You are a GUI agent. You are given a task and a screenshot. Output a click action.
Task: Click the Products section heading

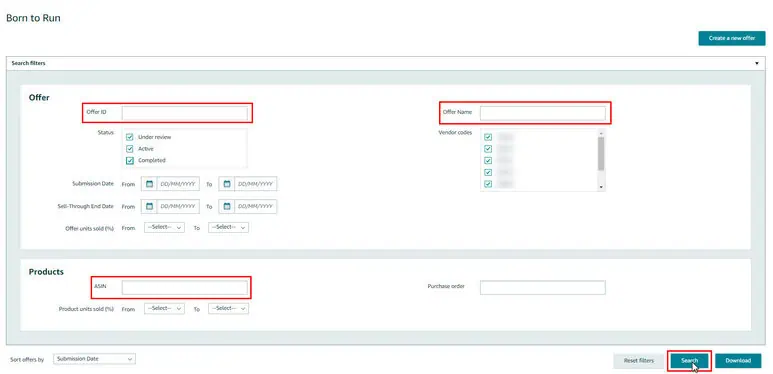46,272
